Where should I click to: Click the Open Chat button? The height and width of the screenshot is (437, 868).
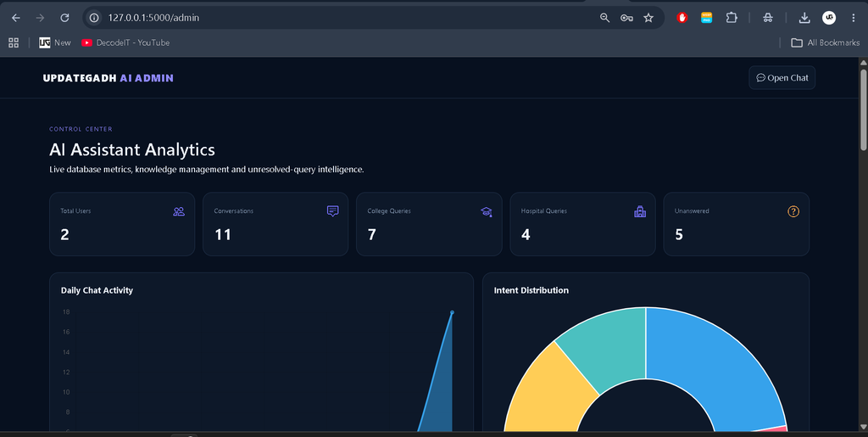pyautogui.click(x=782, y=77)
